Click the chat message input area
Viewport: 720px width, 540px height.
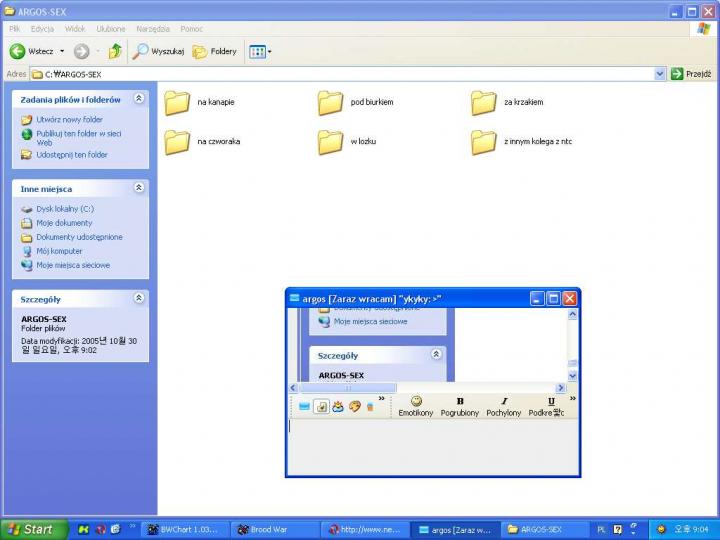432,447
